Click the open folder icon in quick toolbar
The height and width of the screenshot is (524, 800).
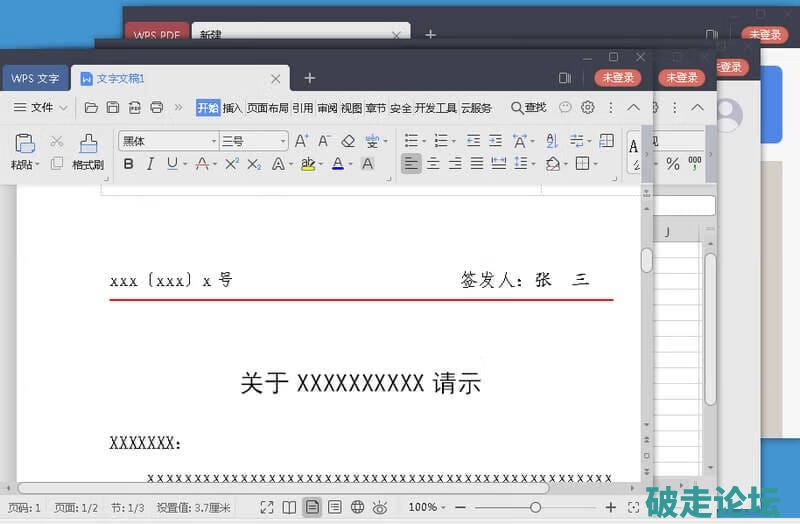tap(91, 107)
